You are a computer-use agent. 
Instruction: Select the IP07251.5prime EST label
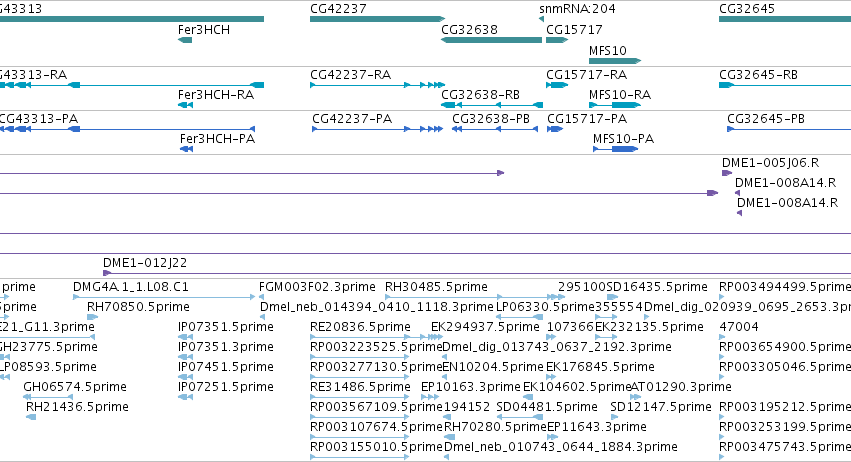[x=226, y=387]
